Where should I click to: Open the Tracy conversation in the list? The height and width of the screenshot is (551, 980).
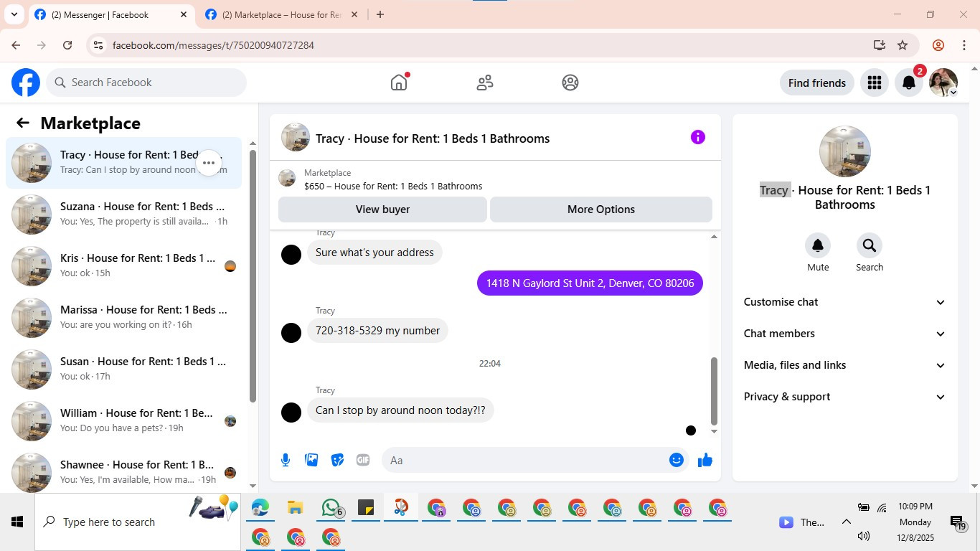tap(123, 163)
